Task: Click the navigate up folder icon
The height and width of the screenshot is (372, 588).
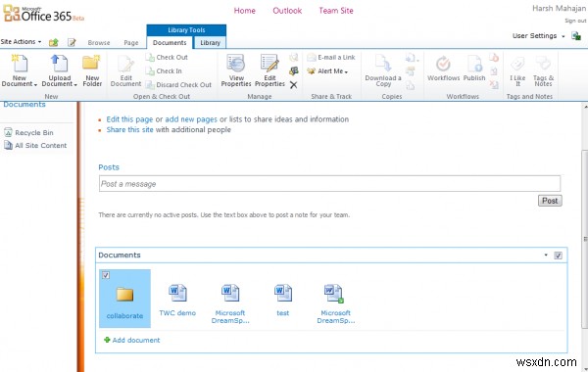Action: click(x=54, y=42)
